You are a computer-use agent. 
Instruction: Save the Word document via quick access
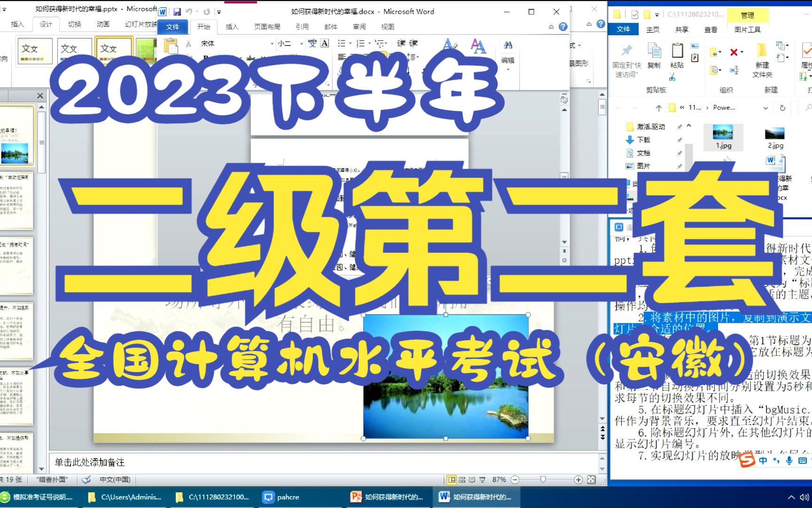tap(177, 12)
